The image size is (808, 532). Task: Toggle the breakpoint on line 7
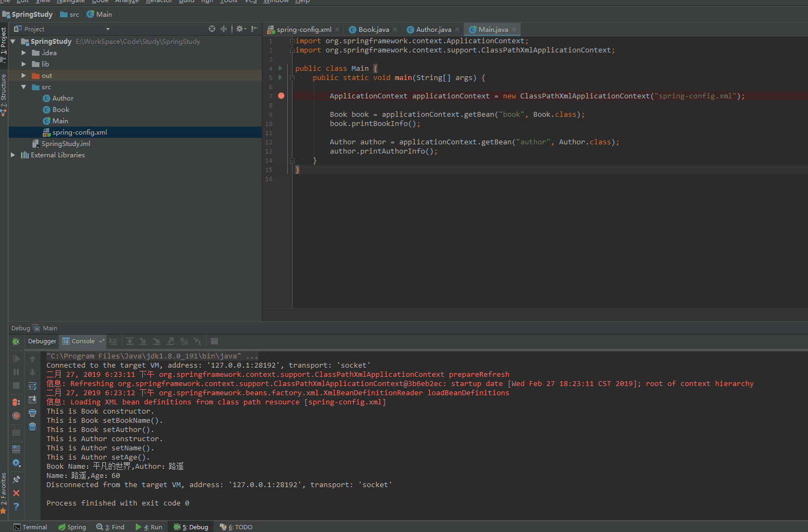click(x=281, y=96)
